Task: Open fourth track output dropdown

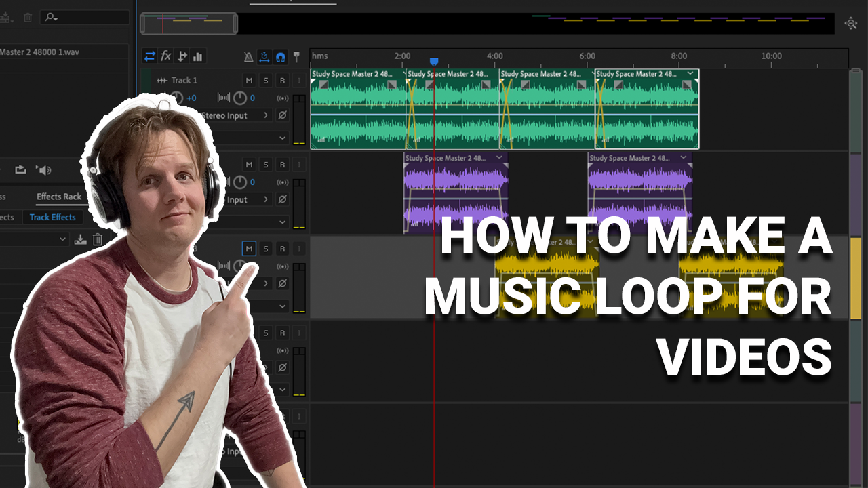Action: click(x=282, y=390)
